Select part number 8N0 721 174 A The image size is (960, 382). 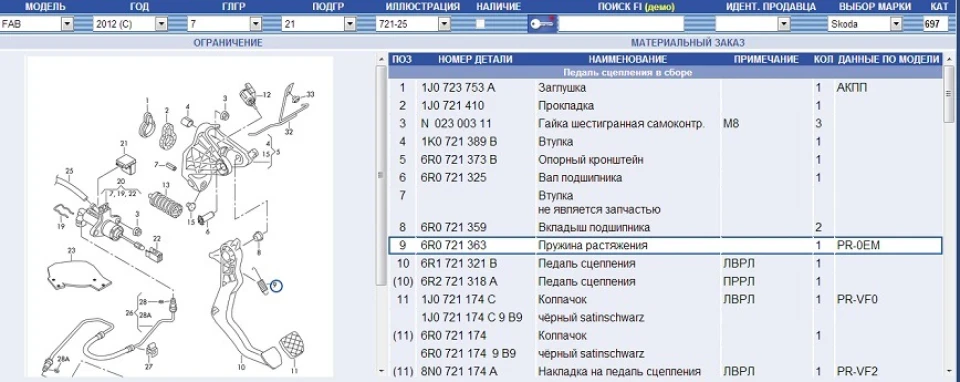click(459, 372)
